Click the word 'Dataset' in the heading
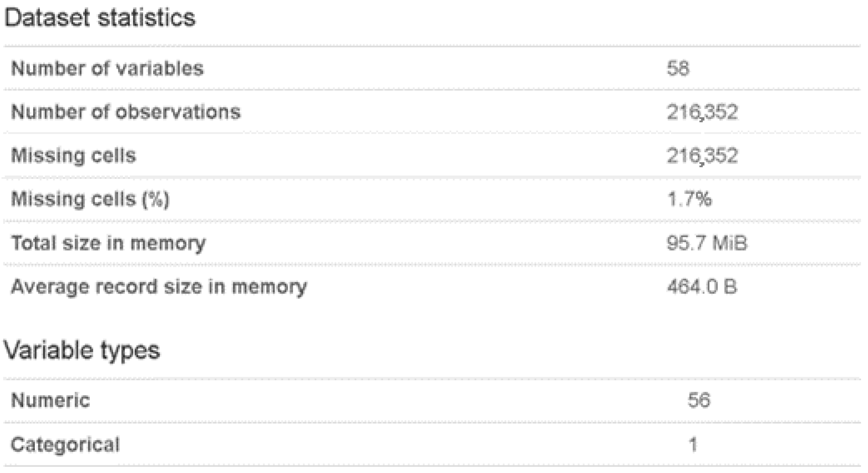This screenshot has width=868, height=473. click(47, 18)
